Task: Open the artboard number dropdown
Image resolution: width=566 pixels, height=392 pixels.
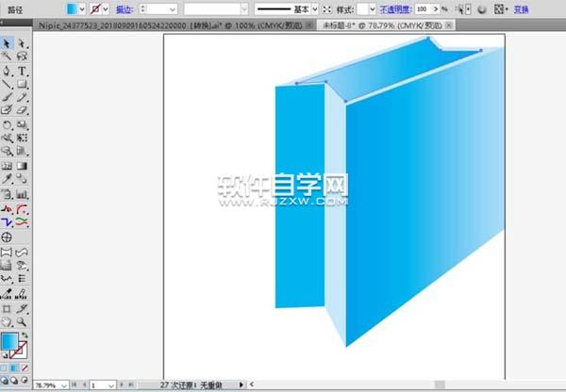Action: 110,385
